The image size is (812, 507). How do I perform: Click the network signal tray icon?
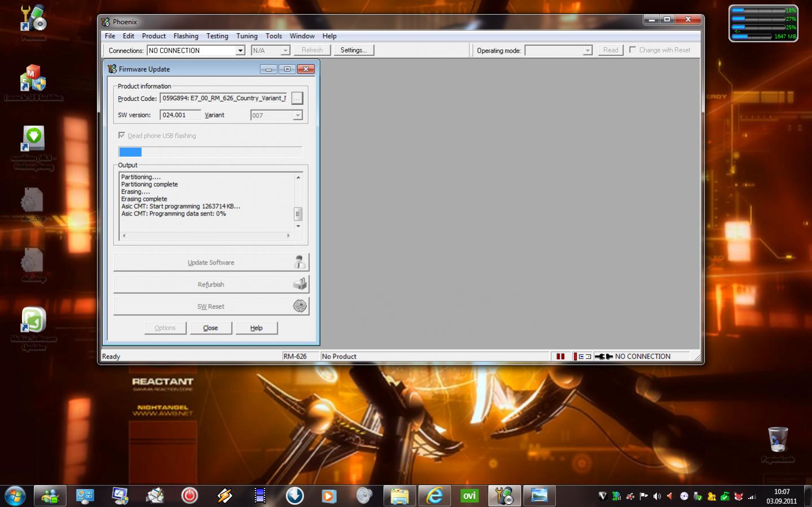(x=752, y=496)
